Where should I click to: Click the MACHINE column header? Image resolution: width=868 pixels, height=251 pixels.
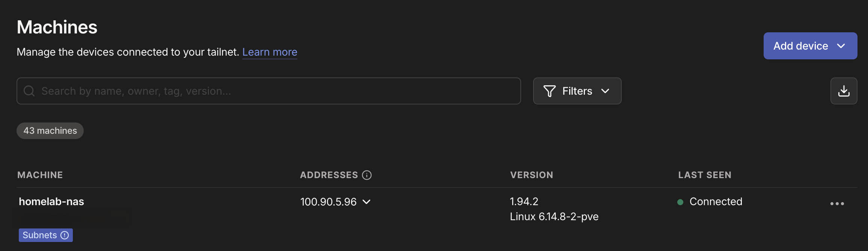pos(40,175)
